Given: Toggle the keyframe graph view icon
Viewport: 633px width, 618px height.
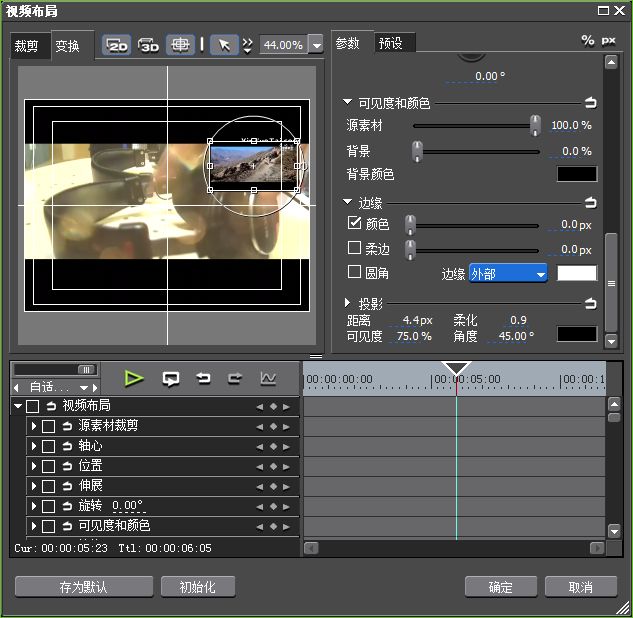Looking at the screenshot, I should [x=268, y=378].
